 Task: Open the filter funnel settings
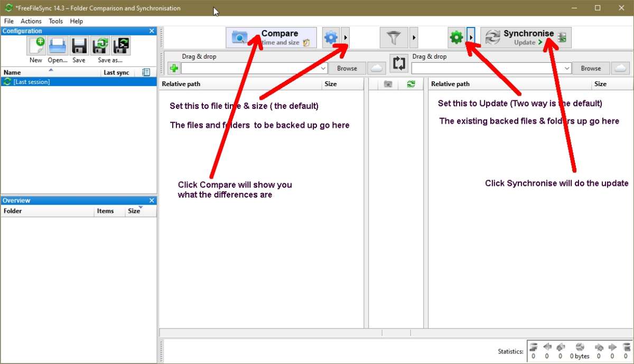click(394, 38)
